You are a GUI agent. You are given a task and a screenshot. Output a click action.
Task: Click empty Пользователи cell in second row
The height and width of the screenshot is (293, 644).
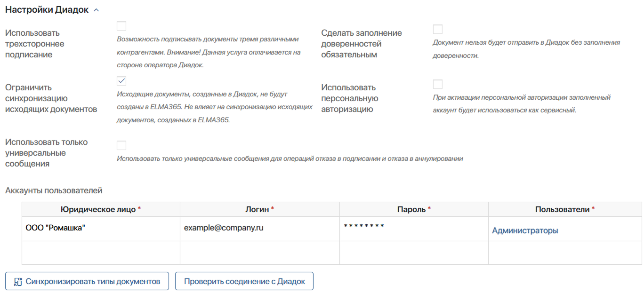[565, 253]
